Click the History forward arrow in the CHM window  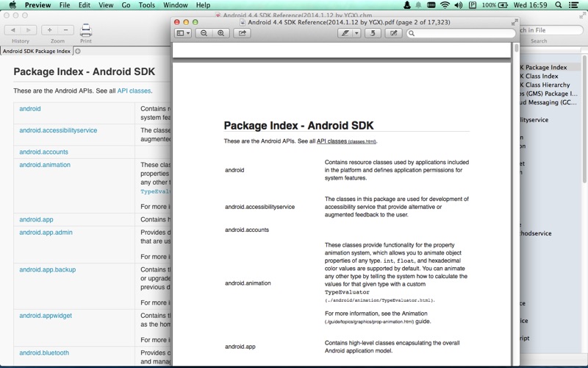pos(29,30)
